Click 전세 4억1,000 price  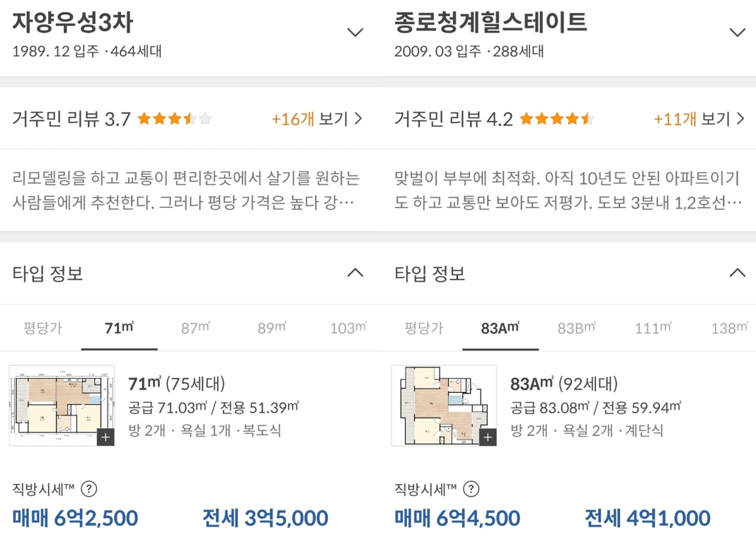click(647, 518)
